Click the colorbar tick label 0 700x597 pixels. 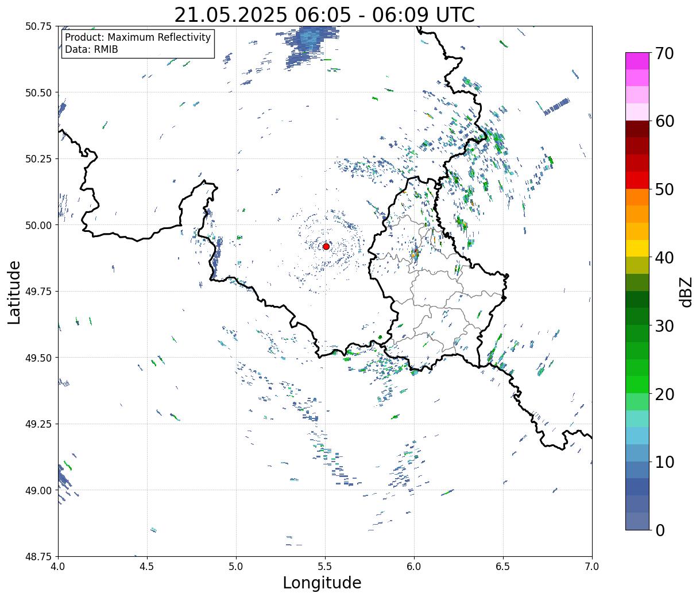pos(660,530)
